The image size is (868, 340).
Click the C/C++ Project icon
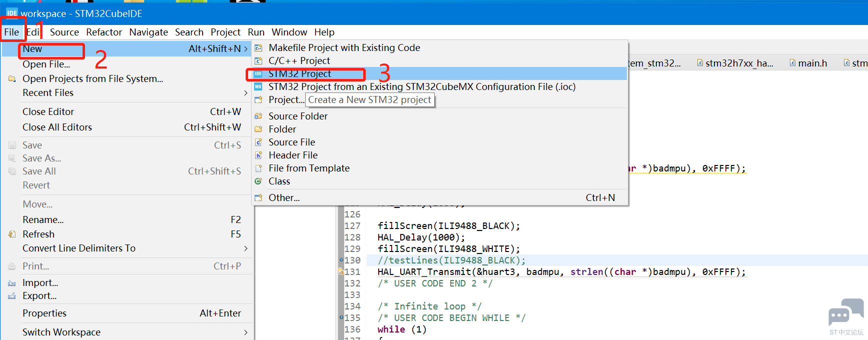point(258,61)
